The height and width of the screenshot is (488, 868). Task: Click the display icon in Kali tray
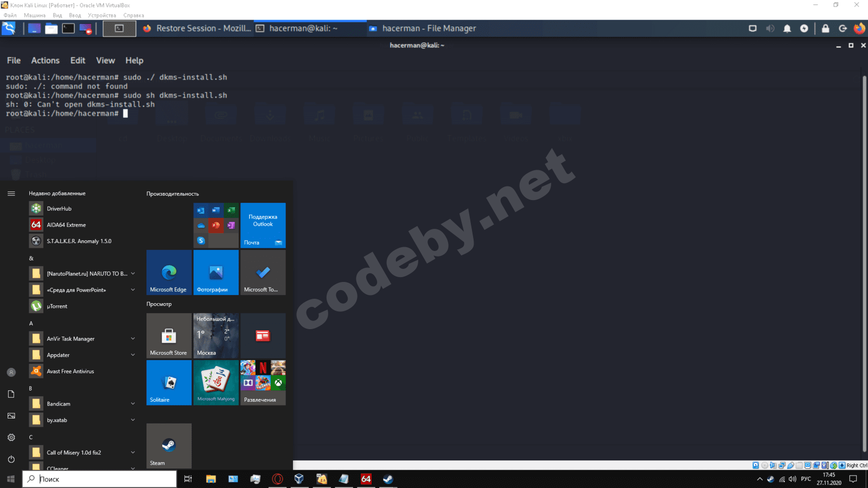point(752,28)
